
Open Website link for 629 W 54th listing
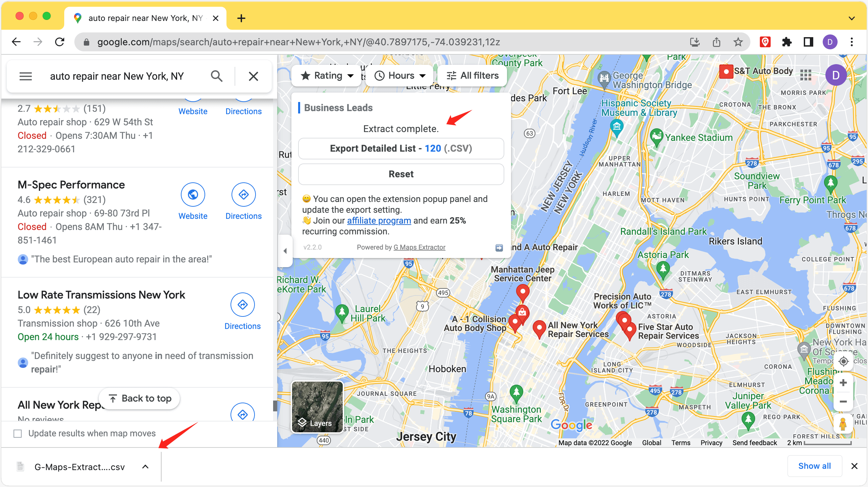pos(193,111)
